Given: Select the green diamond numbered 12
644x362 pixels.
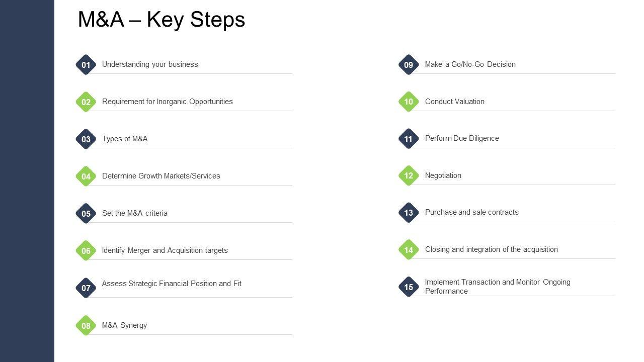Looking at the screenshot, I should pos(409,176).
